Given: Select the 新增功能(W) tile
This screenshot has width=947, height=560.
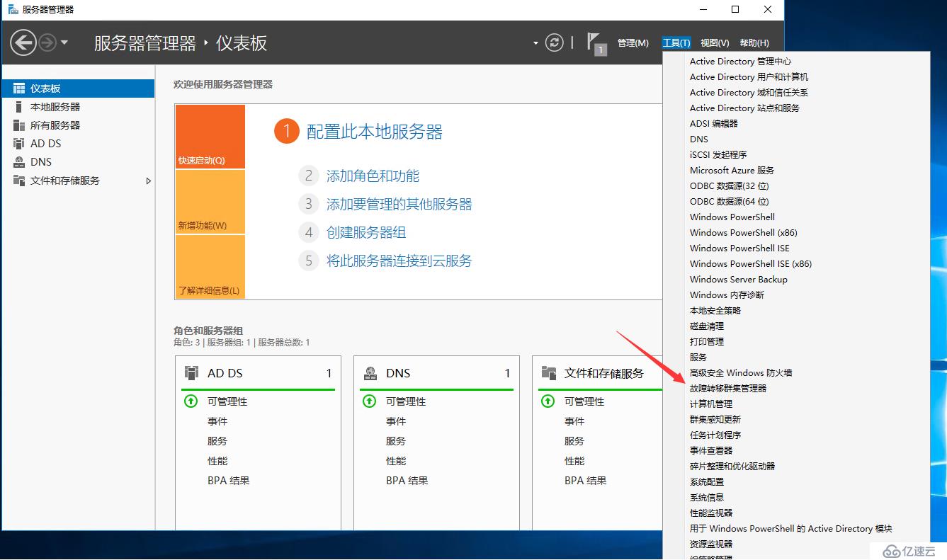Looking at the screenshot, I should pos(210,202).
